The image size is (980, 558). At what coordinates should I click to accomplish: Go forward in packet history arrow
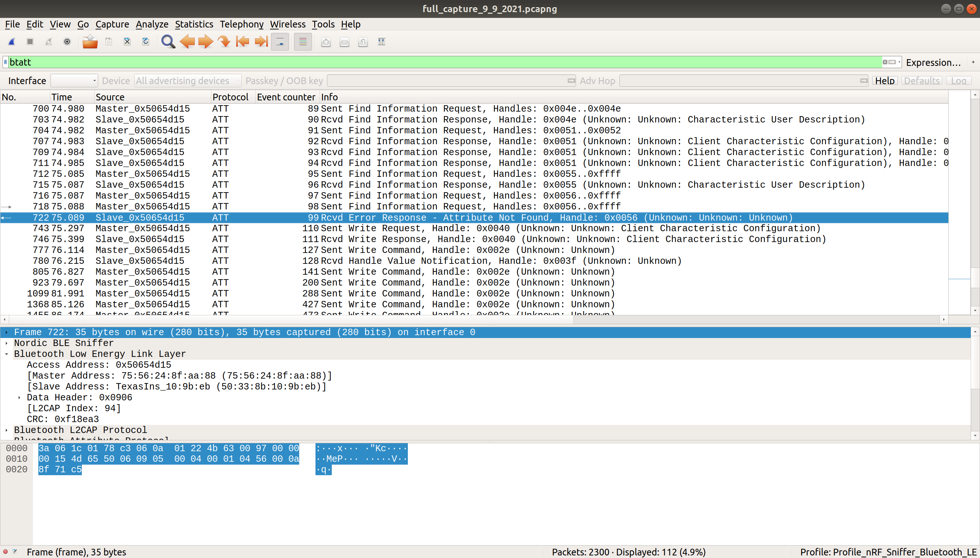tap(205, 42)
